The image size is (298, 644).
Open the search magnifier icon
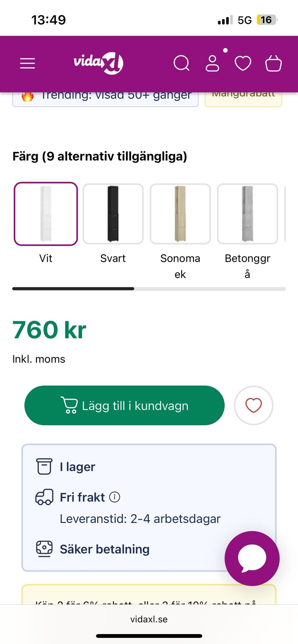click(x=181, y=63)
